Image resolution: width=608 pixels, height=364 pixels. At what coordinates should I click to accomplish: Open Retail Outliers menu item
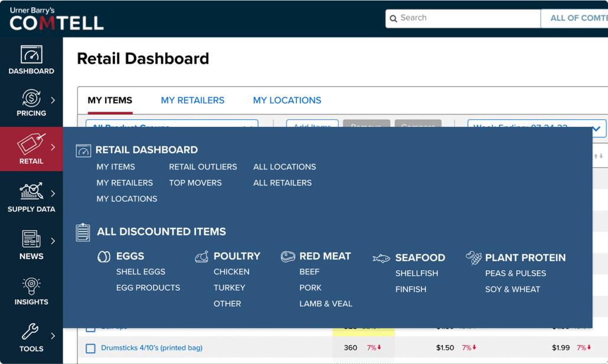tap(203, 167)
